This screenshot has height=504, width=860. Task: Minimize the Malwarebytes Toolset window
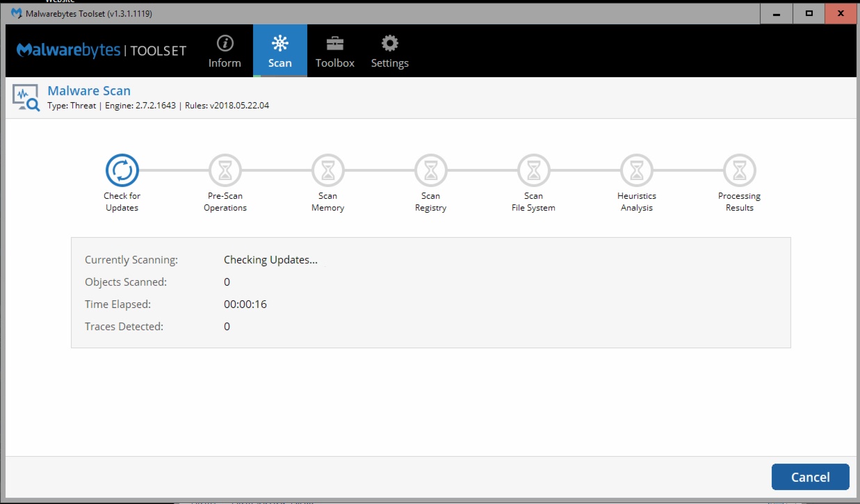(776, 14)
